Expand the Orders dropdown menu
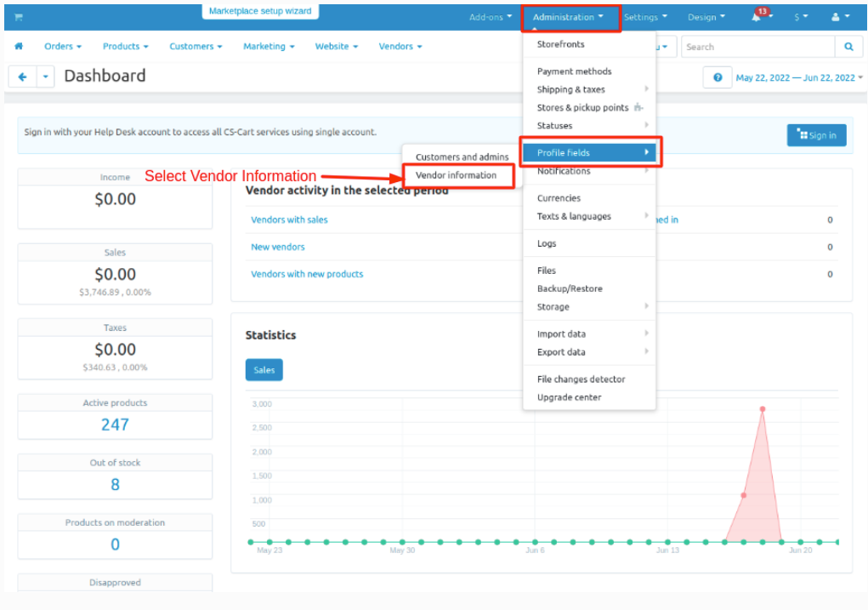Image resolution: width=868 pixels, height=610 pixels. click(x=63, y=47)
